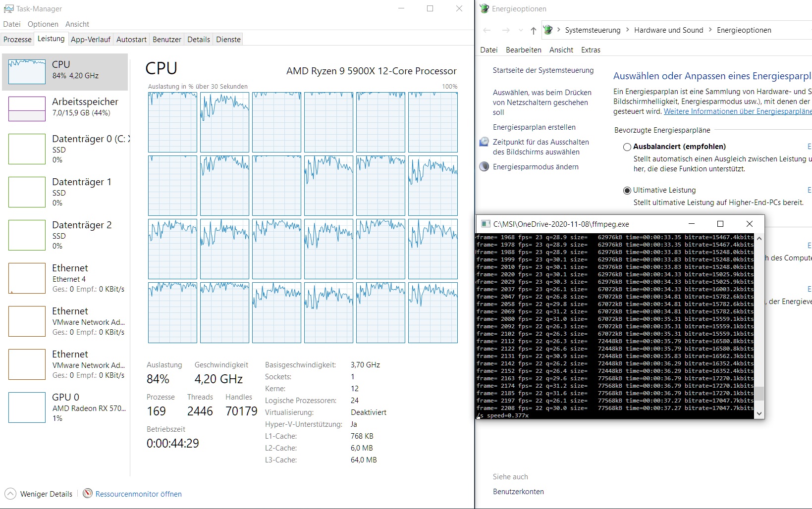Viewport: 812px width, 509px height.
Task: Switch to the Autostart tab
Action: (131, 40)
